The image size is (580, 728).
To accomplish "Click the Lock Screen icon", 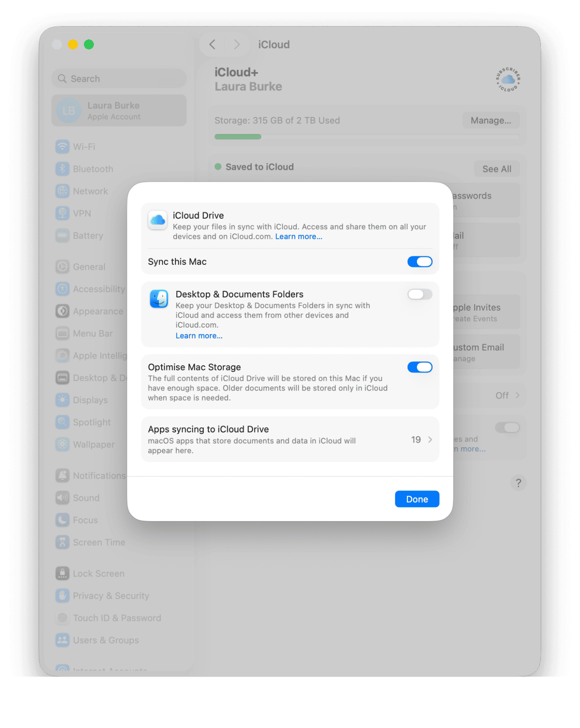I will point(62,574).
